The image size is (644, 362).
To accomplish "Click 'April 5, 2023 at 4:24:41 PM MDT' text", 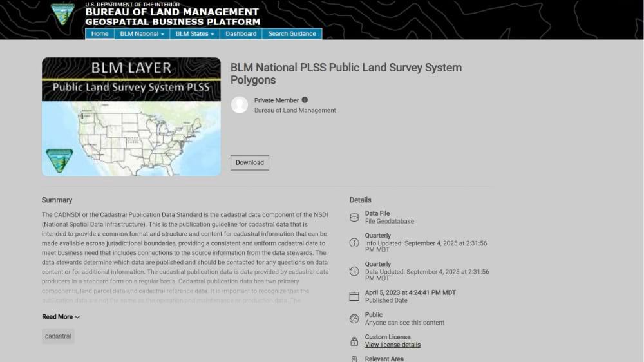I will pyautogui.click(x=410, y=292).
